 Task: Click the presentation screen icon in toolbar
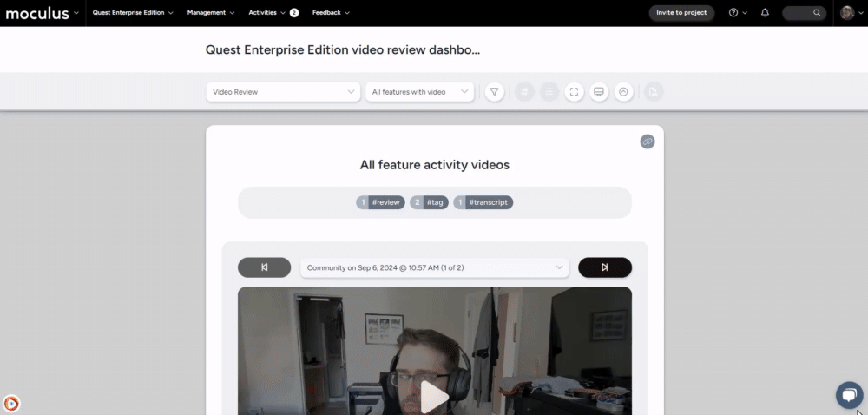598,91
